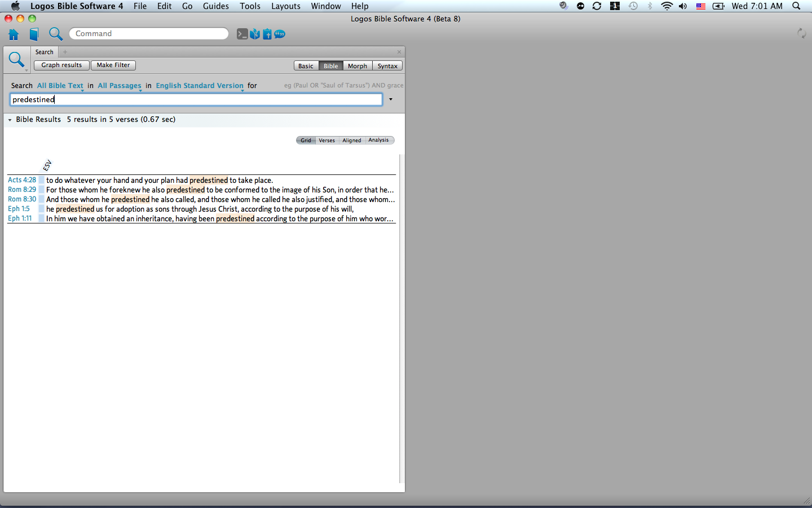Click the toolbar Search magnifier icon
Image resolution: width=812 pixels, height=508 pixels.
click(55, 34)
